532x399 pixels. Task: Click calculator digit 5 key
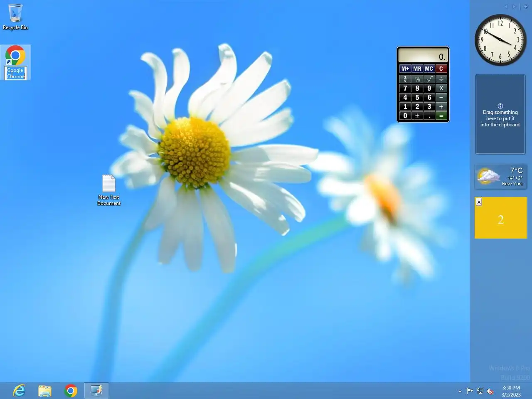[x=417, y=97]
